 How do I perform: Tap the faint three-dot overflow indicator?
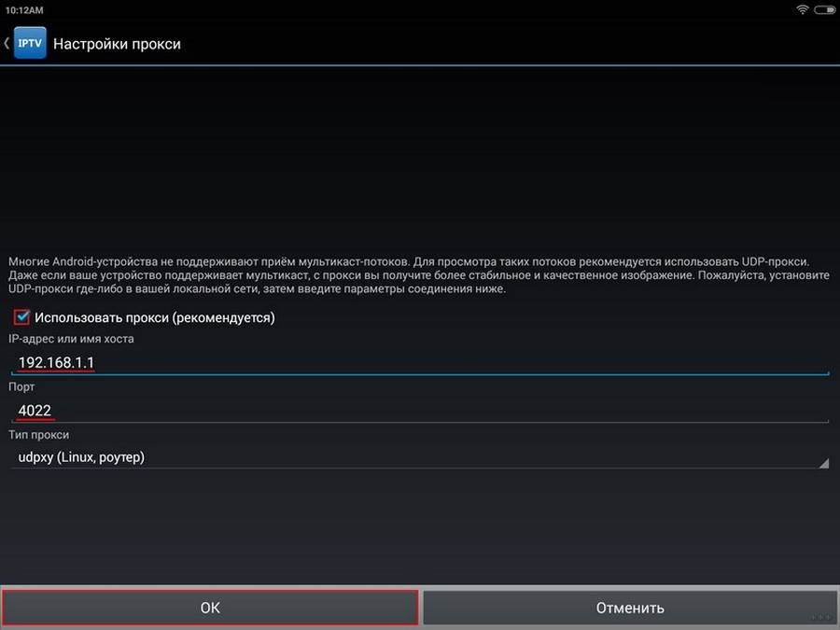[x=819, y=618]
